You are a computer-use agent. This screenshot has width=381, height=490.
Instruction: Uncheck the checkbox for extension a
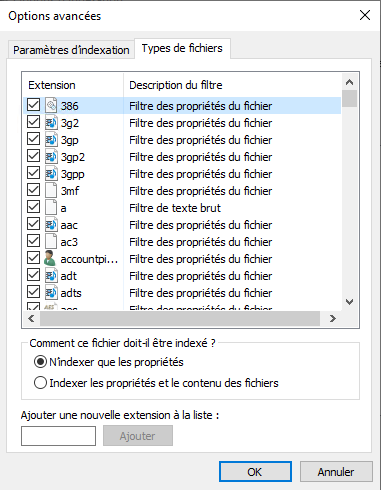pyautogui.click(x=33, y=207)
